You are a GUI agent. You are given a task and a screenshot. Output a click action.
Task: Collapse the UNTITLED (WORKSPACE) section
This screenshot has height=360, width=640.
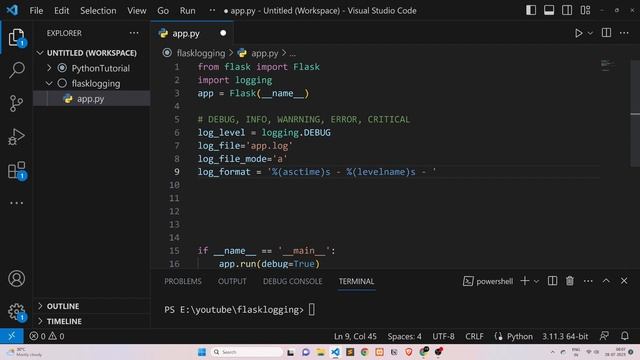coord(91,53)
